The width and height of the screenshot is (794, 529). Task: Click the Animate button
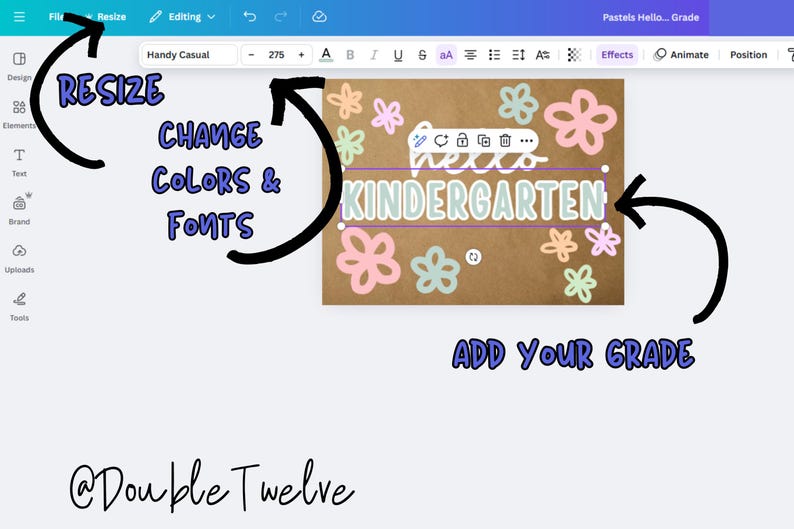681,55
